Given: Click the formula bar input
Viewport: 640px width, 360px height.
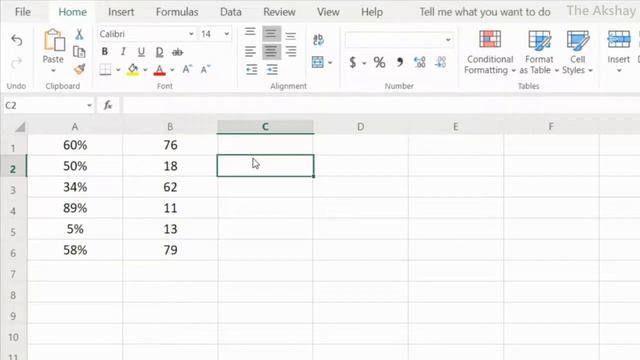Looking at the screenshot, I should pos(380,105).
